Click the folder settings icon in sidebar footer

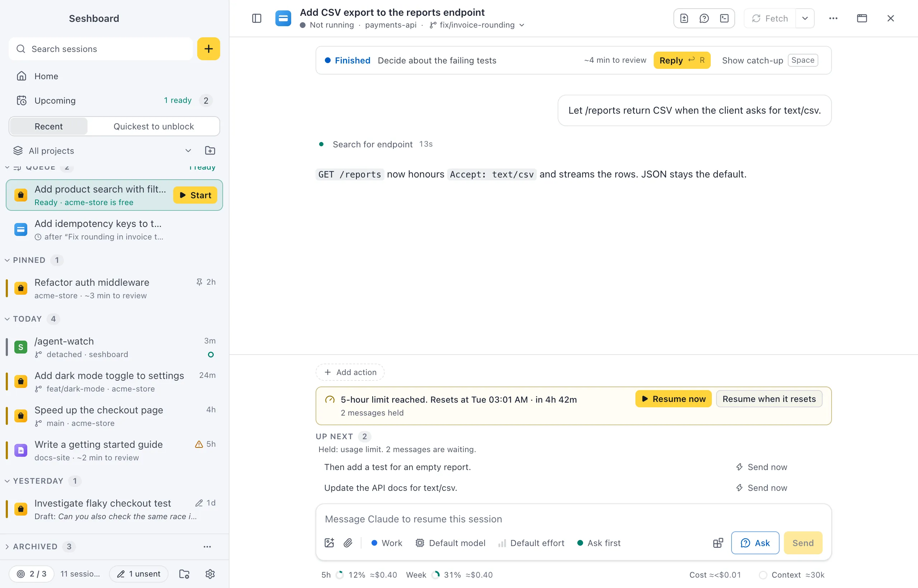coord(184,574)
